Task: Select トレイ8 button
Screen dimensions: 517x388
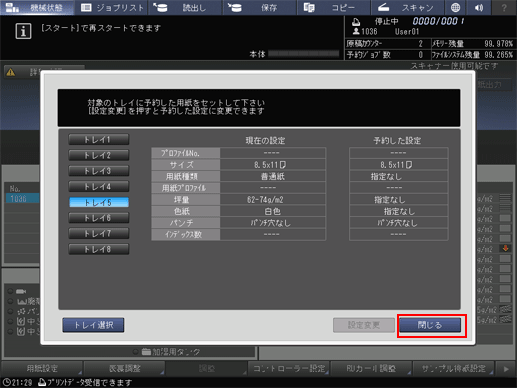Action: pyautogui.click(x=99, y=249)
